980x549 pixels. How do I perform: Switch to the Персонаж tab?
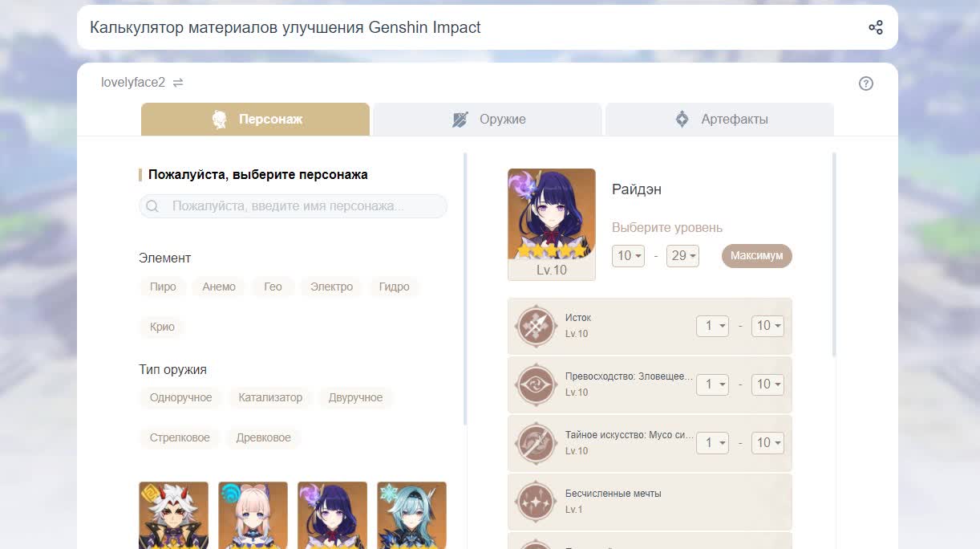click(x=255, y=120)
